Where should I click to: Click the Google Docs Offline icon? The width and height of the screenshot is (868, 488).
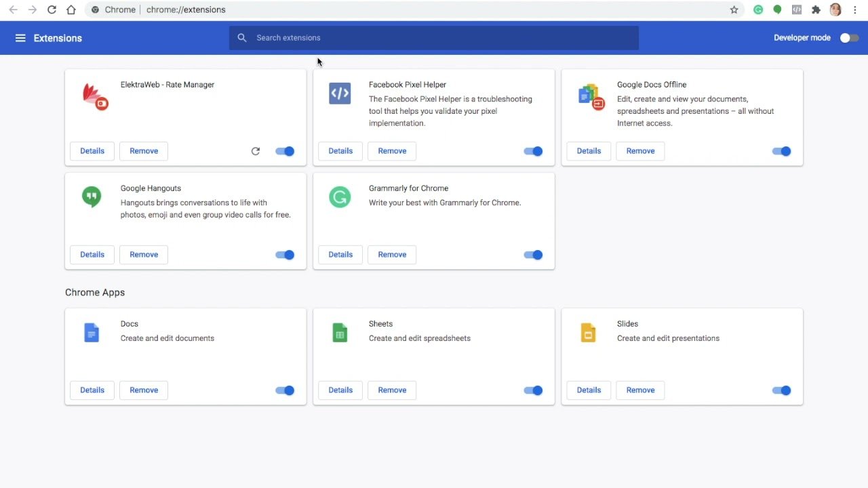[x=591, y=96]
